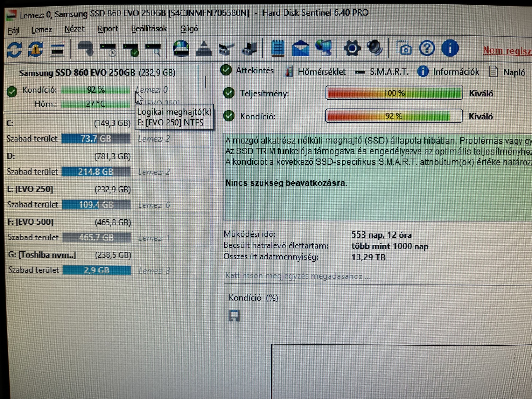Click the speaker sound toolbar icon

374,48
